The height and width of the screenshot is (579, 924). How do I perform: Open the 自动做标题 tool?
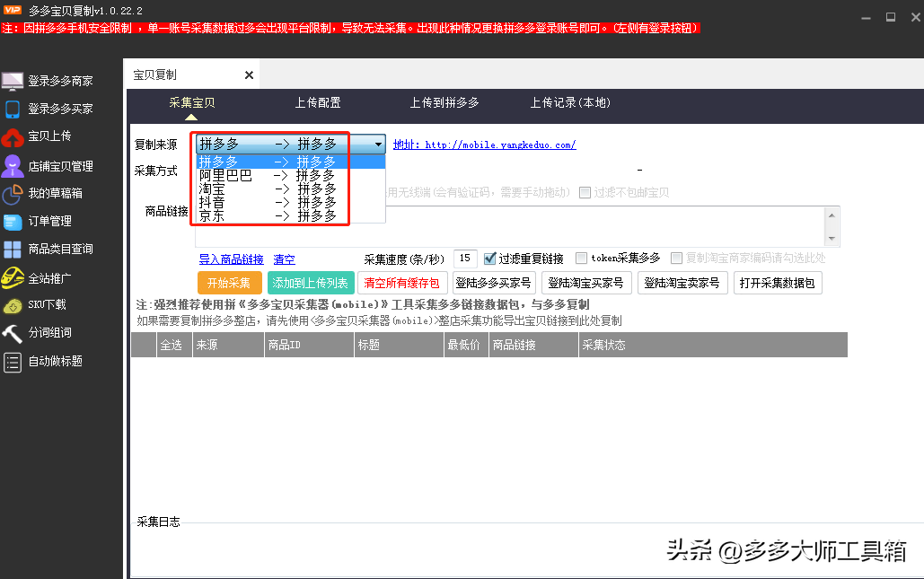tap(60, 362)
